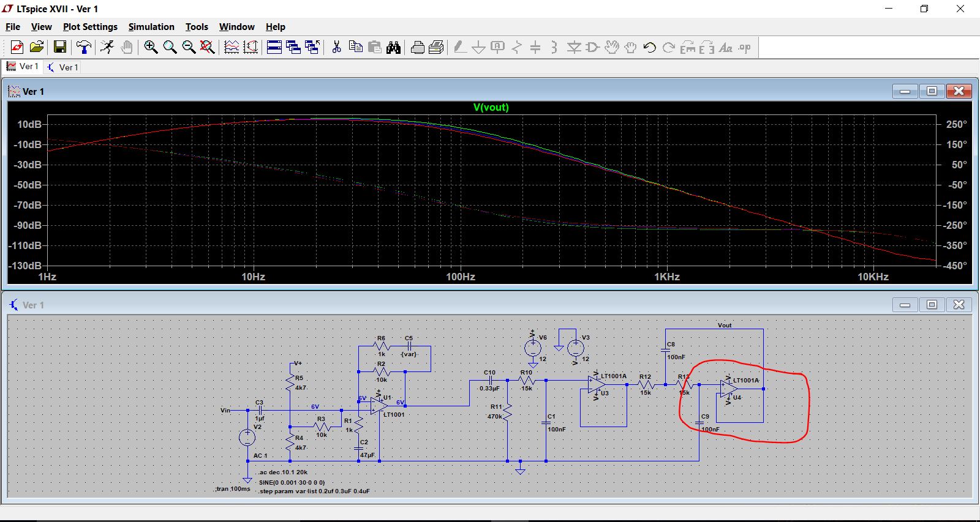Click the 100Hz frequency axis label
980x522 pixels.
[460, 277]
